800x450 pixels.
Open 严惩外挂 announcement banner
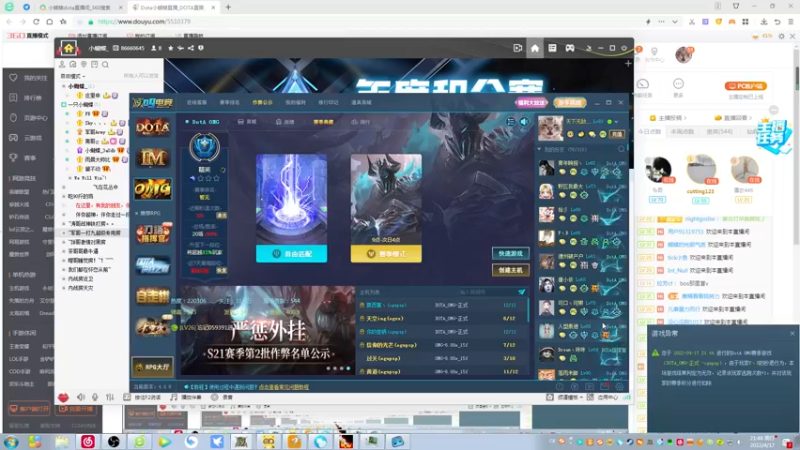[x=268, y=331]
